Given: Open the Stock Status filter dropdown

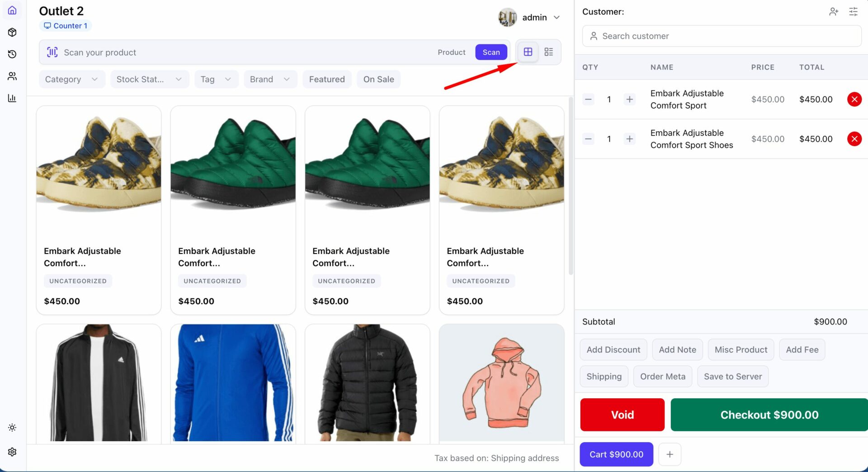Looking at the screenshot, I should pos(150,79).
